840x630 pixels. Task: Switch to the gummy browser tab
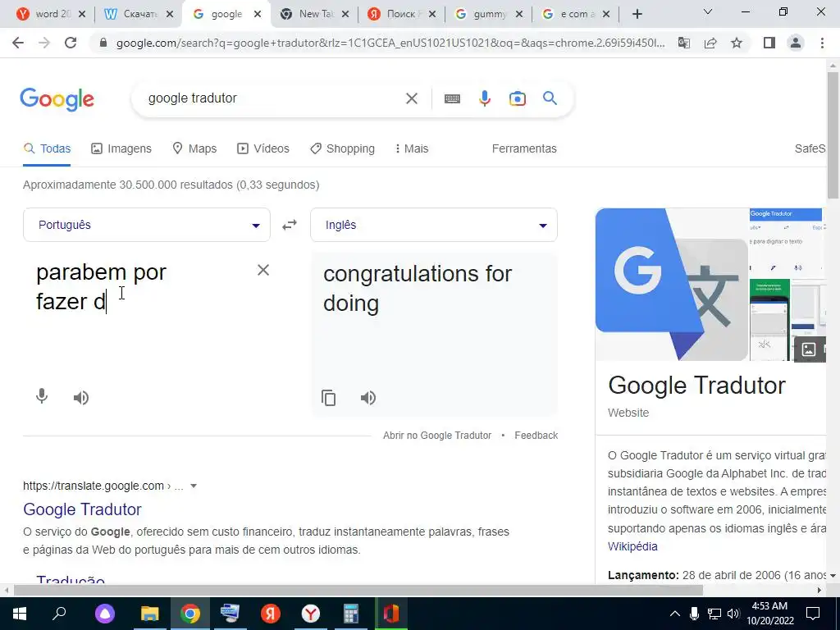[x=488, y=14]
